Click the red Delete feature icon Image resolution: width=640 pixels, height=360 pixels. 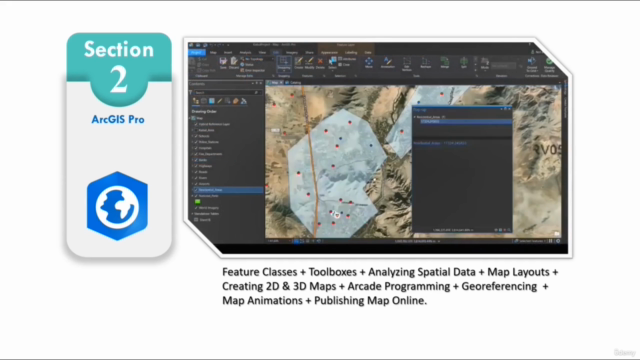pyautogui.click(x=320, y=61)
